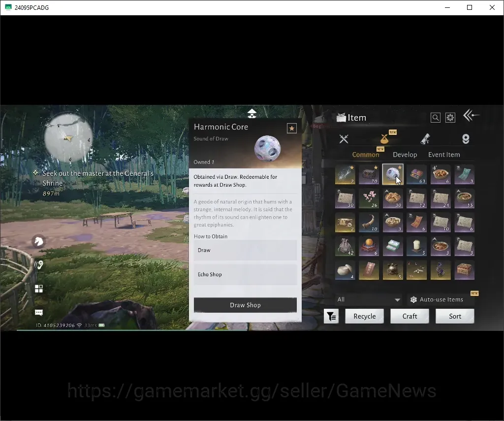The image size is (504, 421).
Task: Click the Craft button
Action: pos(409,316)
